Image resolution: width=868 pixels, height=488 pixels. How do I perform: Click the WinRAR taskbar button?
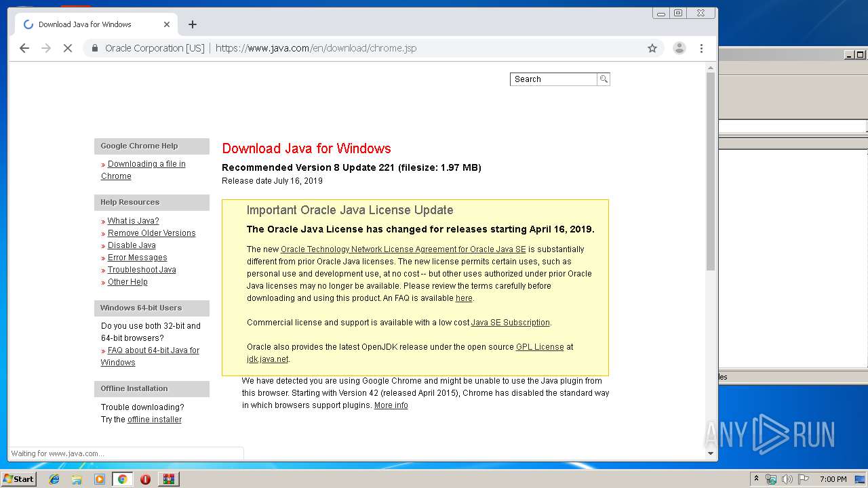point(168,479)
